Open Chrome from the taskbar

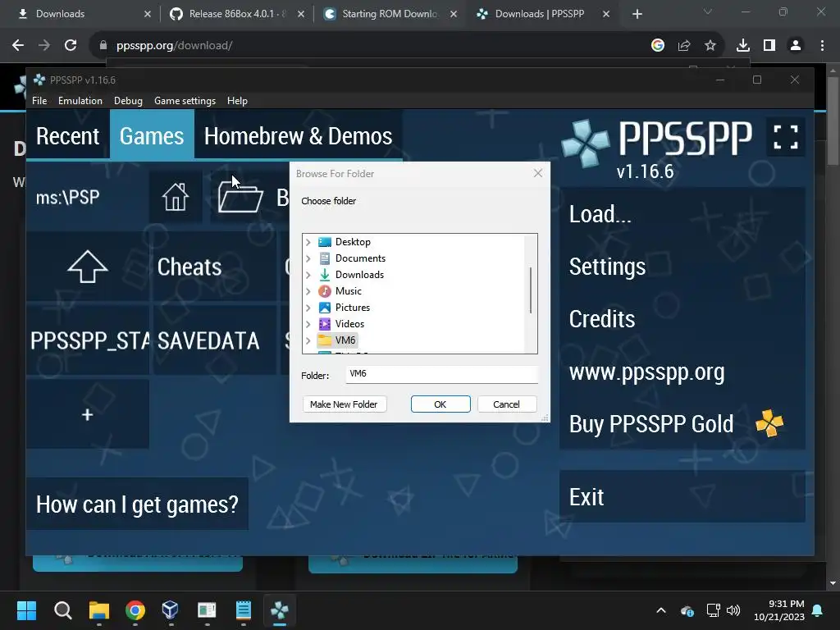coord(135,610)
